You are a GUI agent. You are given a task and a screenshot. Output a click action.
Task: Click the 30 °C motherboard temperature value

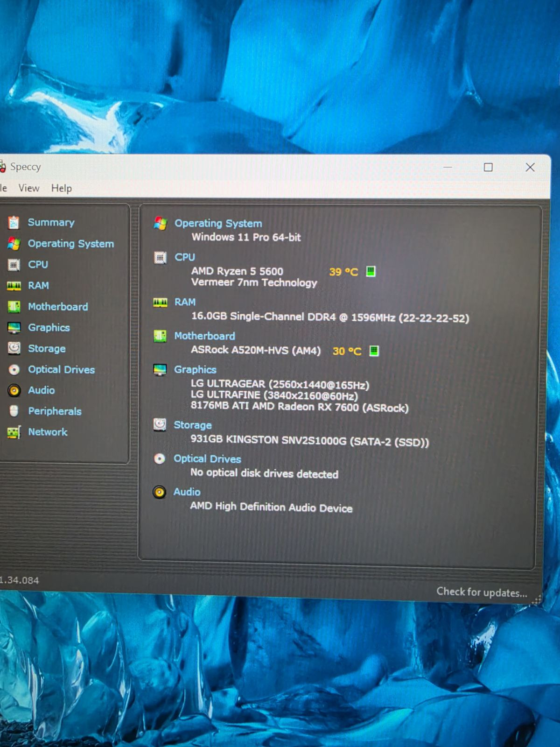pyautogui.click(x=347, y=351)
